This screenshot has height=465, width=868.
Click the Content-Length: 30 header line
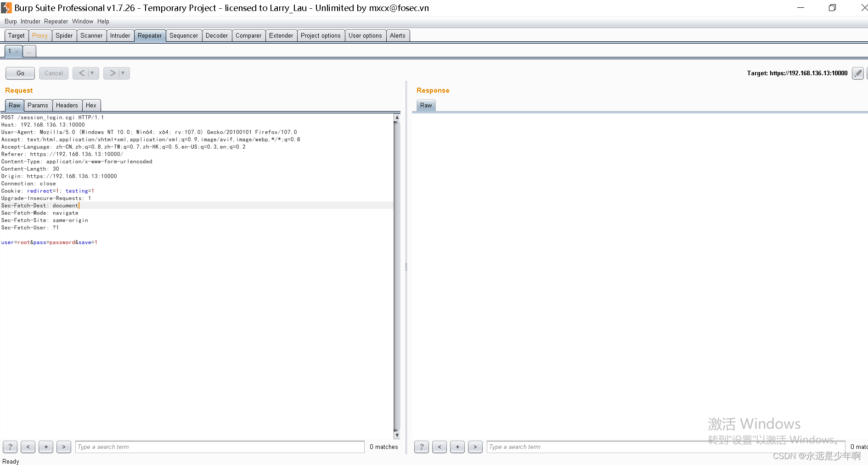click(30, 169)
